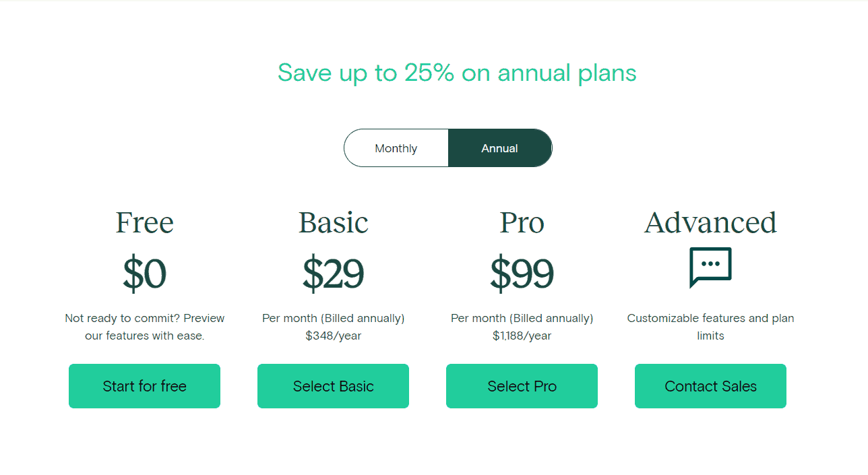Click the Free plan title
Viewport: 868px width, 475px height.
[x=144, y=222]
